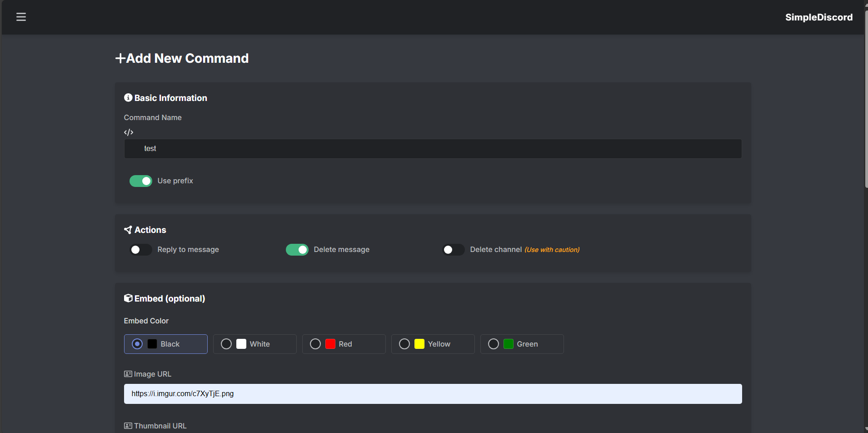Enable the Delete channel toggle
This screenshot has width=868, height=433.
tap(454, 250)
